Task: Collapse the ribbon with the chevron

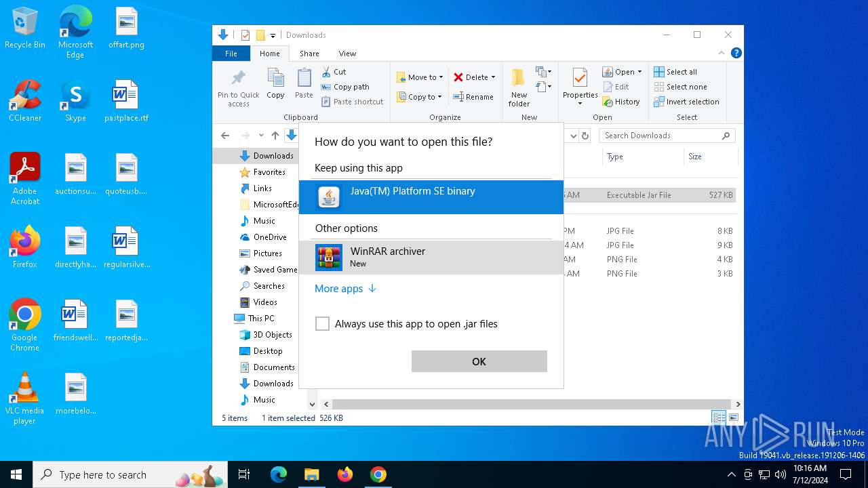Action: coord(722,54)
